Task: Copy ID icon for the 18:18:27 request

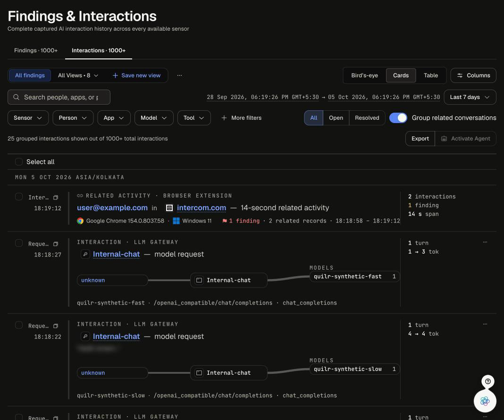Action: [56, 244]
